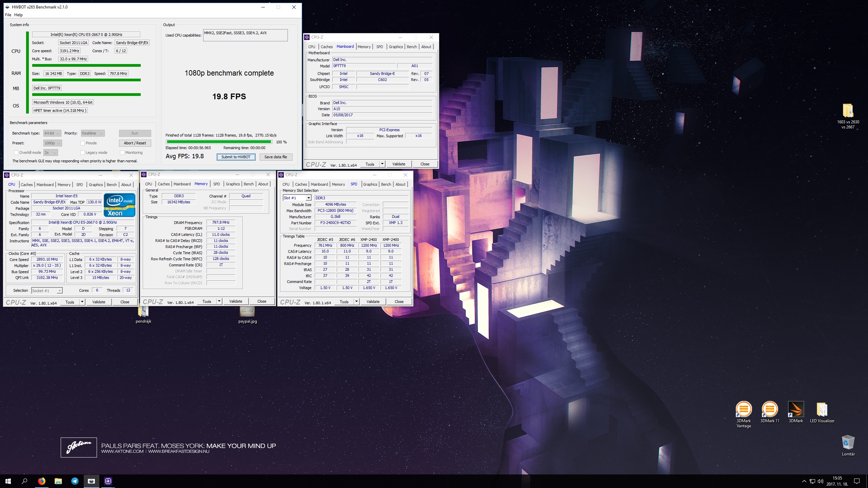Open the Priority Realtime dropdown

[x=92, y=133]
